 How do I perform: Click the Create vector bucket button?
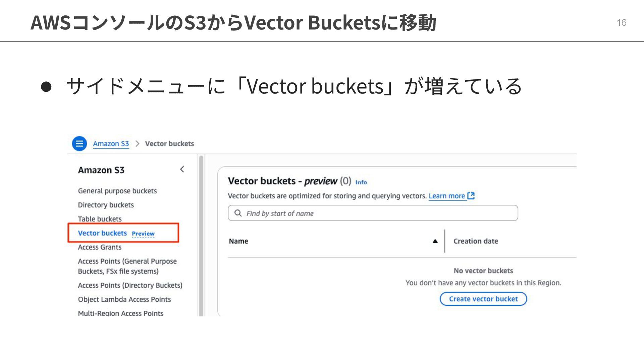pyautogui.click(x=483, y=299)
